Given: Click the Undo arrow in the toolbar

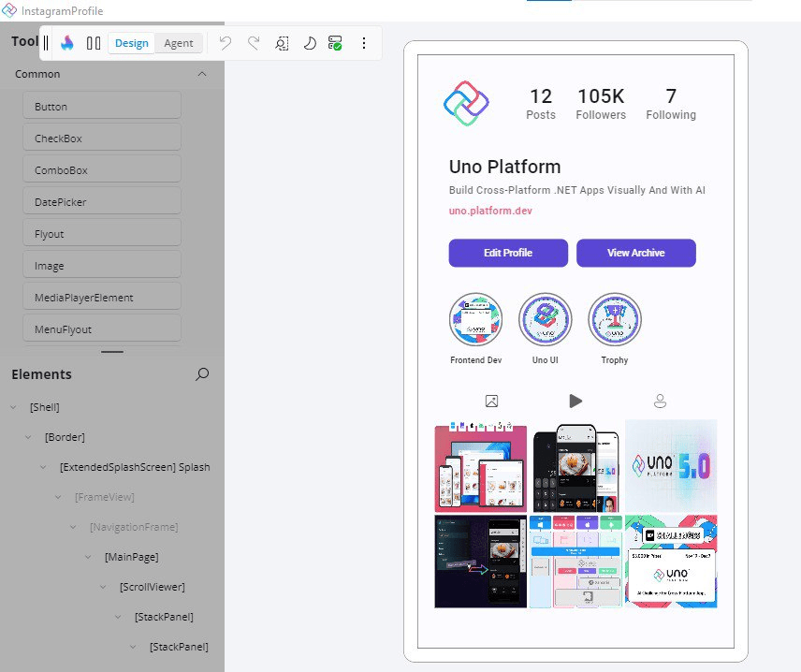Looking at the screenshot, I should [226, 42].
